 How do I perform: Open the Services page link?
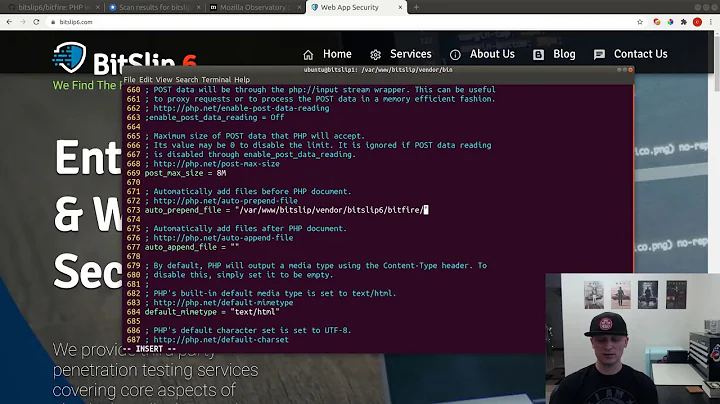click(x=411, y=54)
